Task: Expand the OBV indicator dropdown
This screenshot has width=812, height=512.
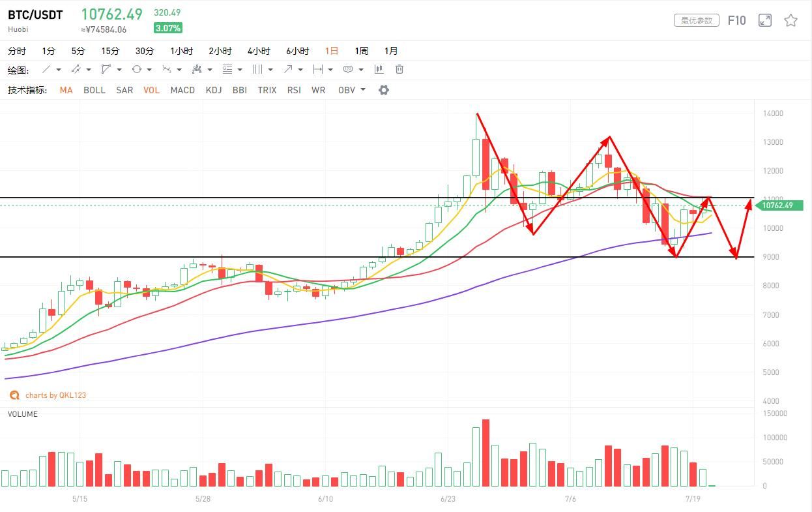Action: point(363,90)
